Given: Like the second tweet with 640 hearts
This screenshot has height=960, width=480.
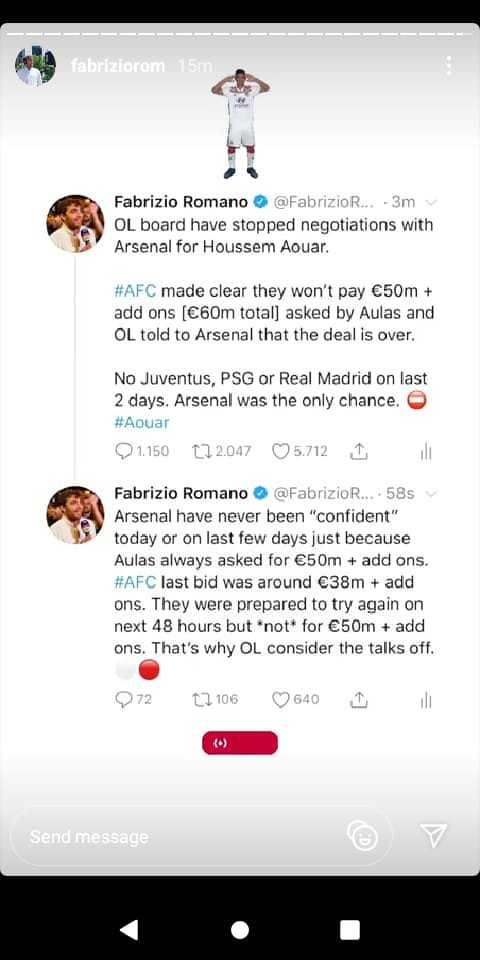Looking at the screenshot, I should pyautogui.click(x=281, y=699).
